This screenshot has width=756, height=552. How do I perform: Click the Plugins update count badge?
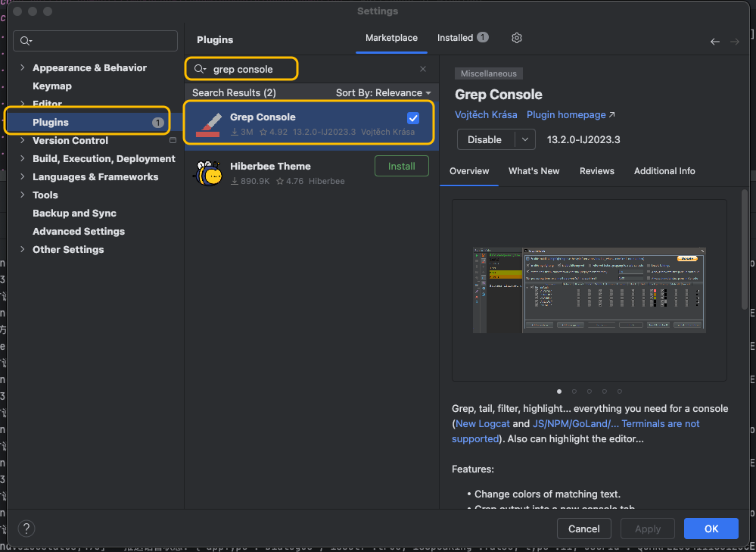(x=157, y=123)
